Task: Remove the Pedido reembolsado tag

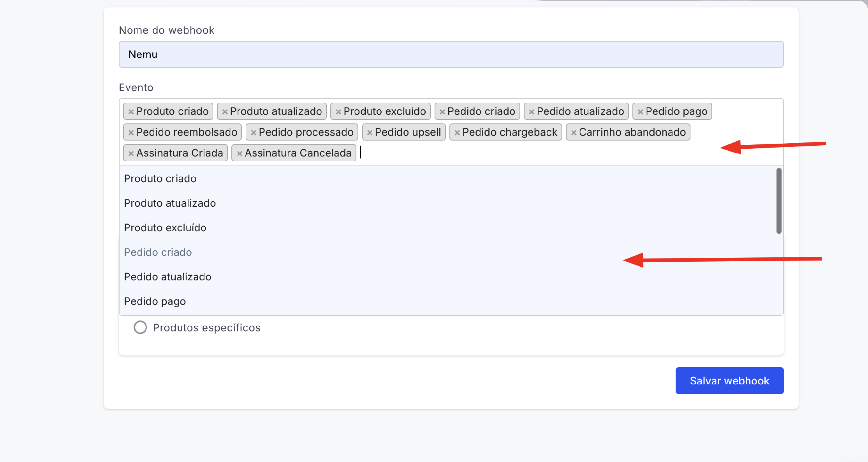Action: pyautogui.click(x=131, y=133)
